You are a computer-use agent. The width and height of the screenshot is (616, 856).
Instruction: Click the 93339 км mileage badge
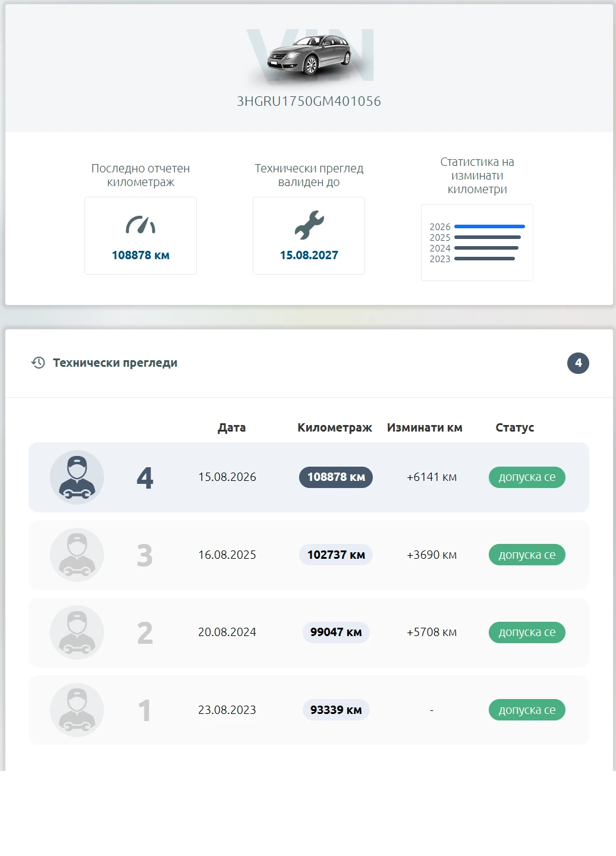coord(336,710)
